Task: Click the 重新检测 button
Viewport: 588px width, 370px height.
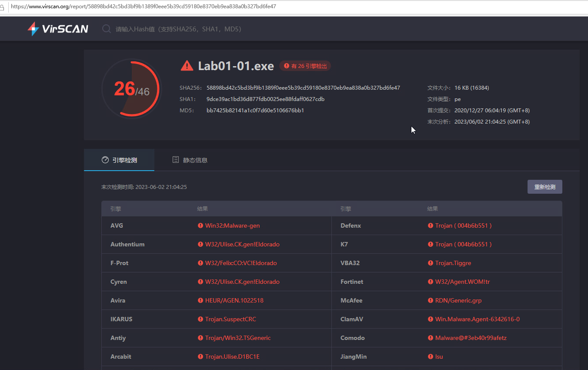Action: [x=545, y=187]
